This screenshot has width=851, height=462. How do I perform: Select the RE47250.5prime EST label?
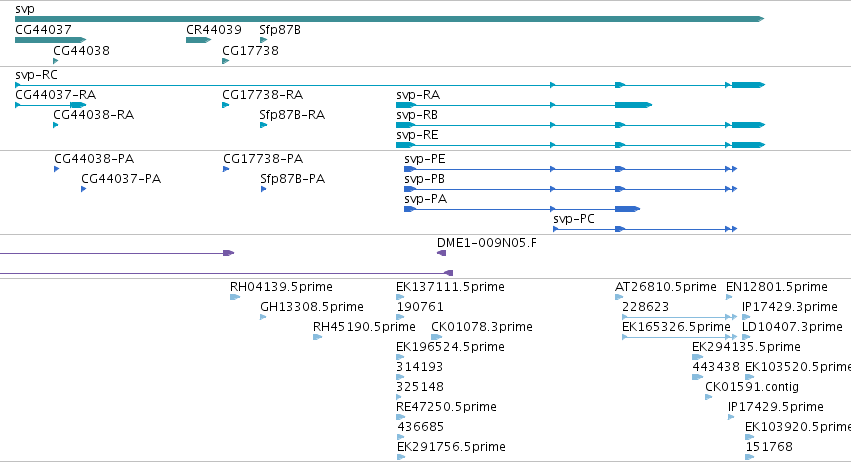pyautogui.click(x=447, y=407)
